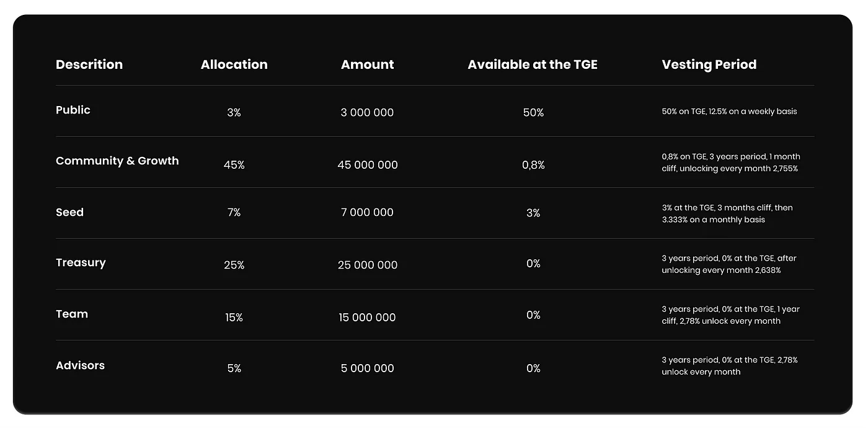Screen dimensions: 868x428
Task: Click the 45 000 000 amount cell
Action: tap(368, 165)
